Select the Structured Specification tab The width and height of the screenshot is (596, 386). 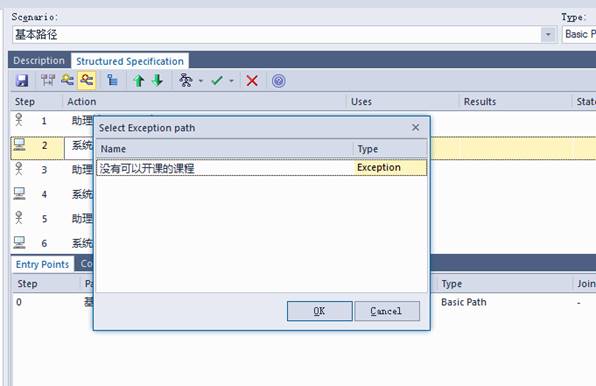pyautogui.click(x=130, y=61)
